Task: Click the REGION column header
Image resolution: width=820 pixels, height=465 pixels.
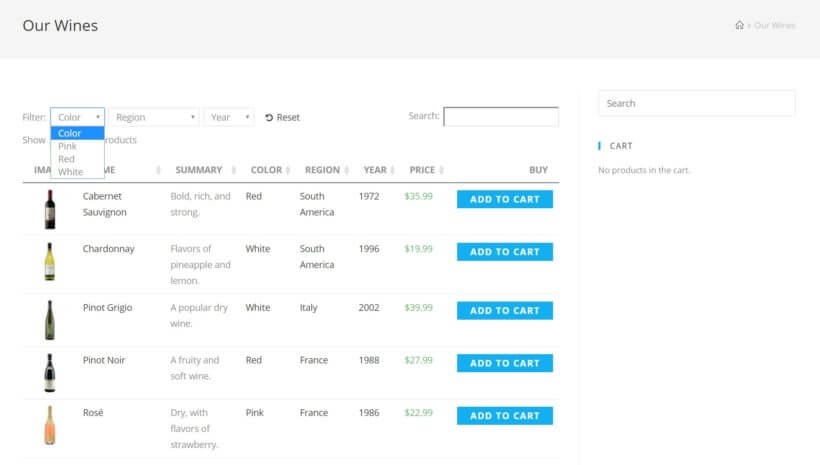Action: 322,170
